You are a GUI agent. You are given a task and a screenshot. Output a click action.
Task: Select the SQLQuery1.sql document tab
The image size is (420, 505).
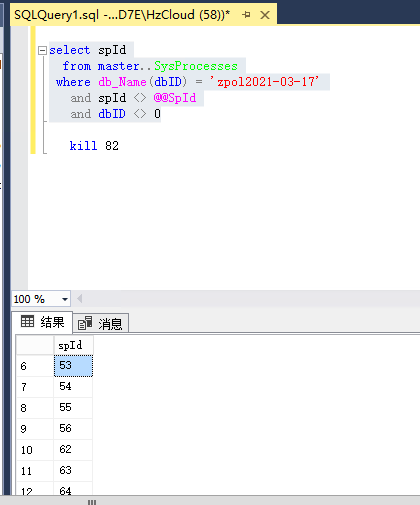[x=144, y=15]
